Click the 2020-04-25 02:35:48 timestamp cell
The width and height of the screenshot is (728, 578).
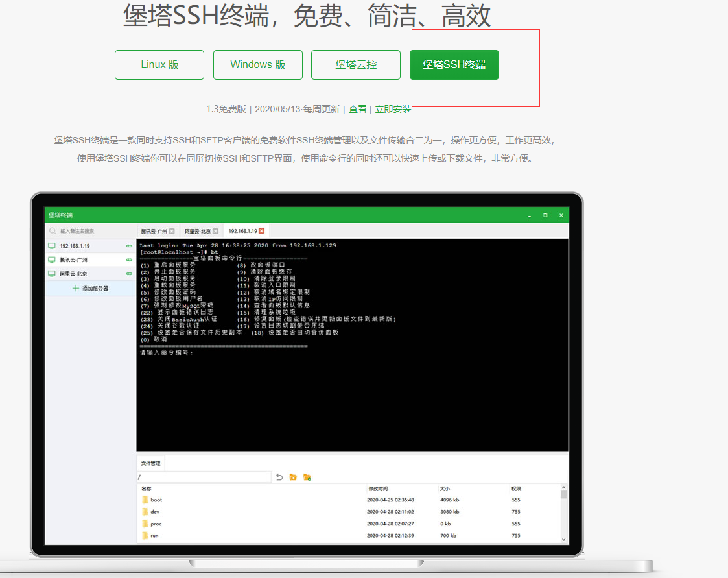point(390,500)
